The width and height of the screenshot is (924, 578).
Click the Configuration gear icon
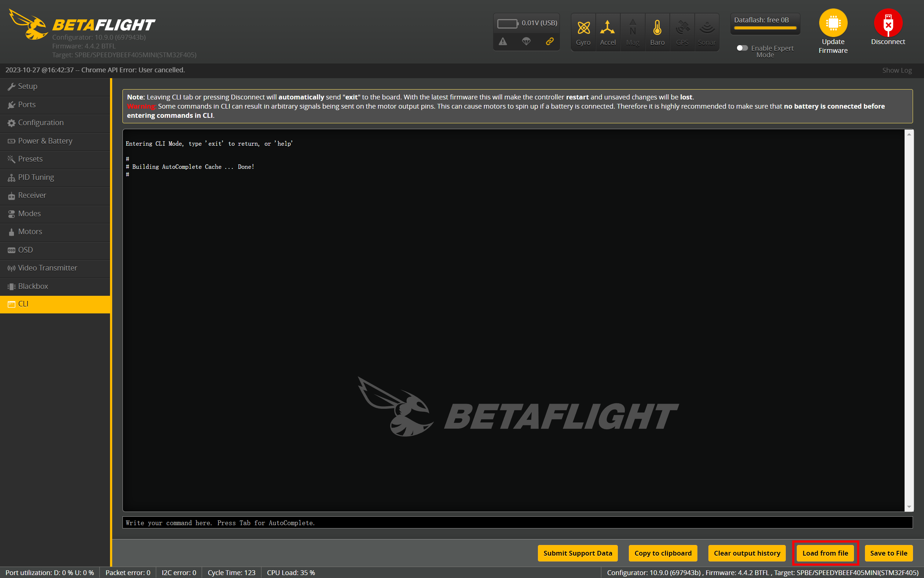tap(11, 123)
